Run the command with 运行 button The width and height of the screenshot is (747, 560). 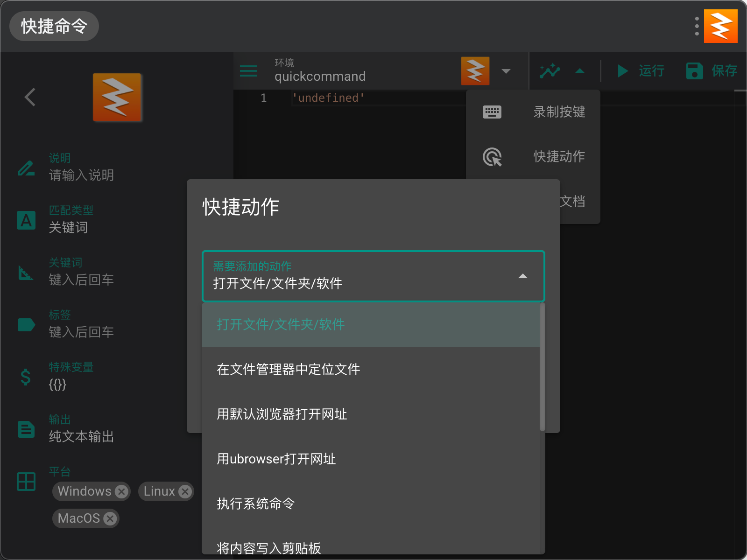641,71
